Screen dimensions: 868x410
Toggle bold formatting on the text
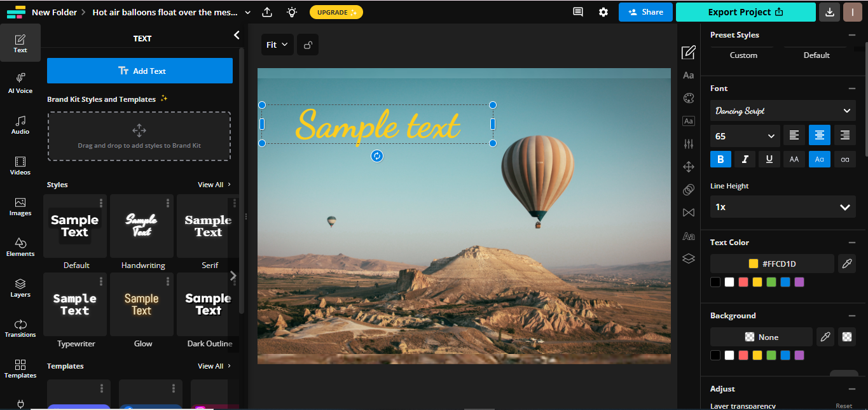(x=720, y=159)
